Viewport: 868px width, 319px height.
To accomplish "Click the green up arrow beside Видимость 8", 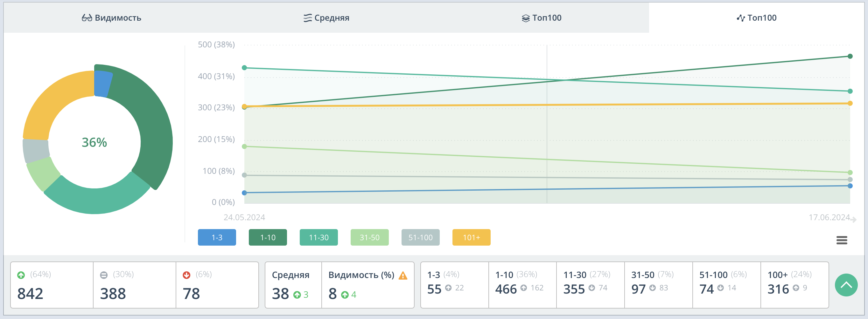I will click(345, 295).
